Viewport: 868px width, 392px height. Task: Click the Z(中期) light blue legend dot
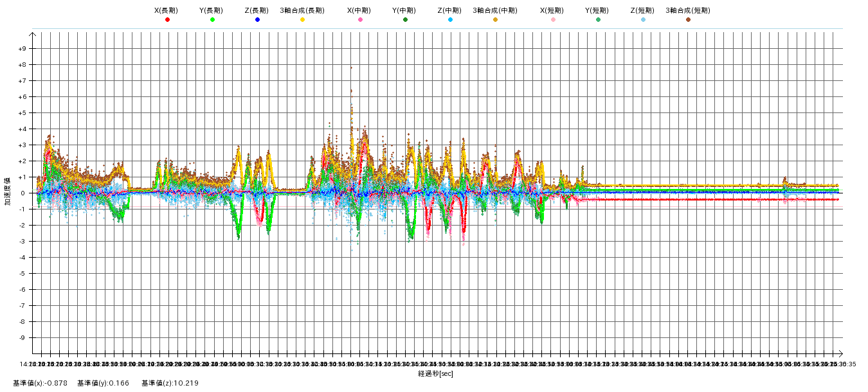(450, 20)
